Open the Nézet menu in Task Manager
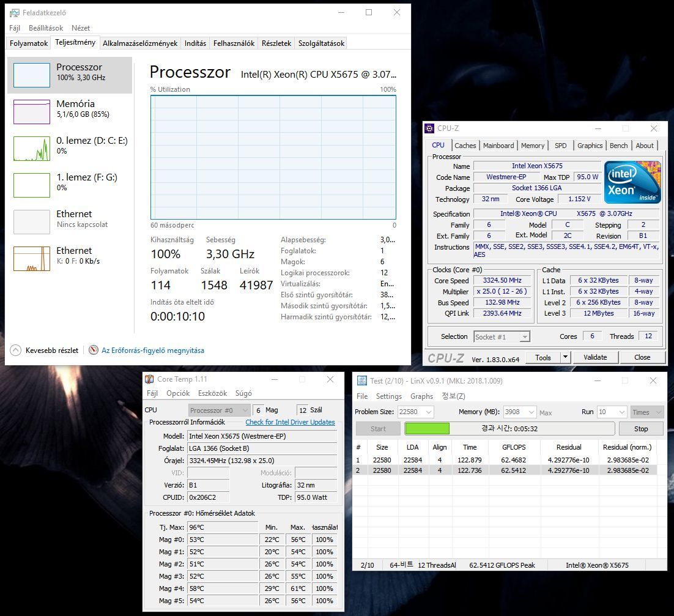Screen dimensions: 674x616 81,28
